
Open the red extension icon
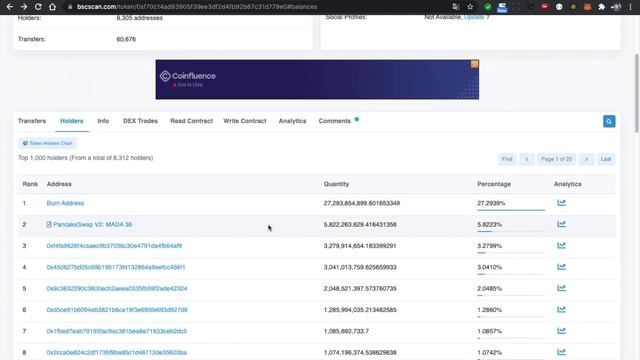544,7
